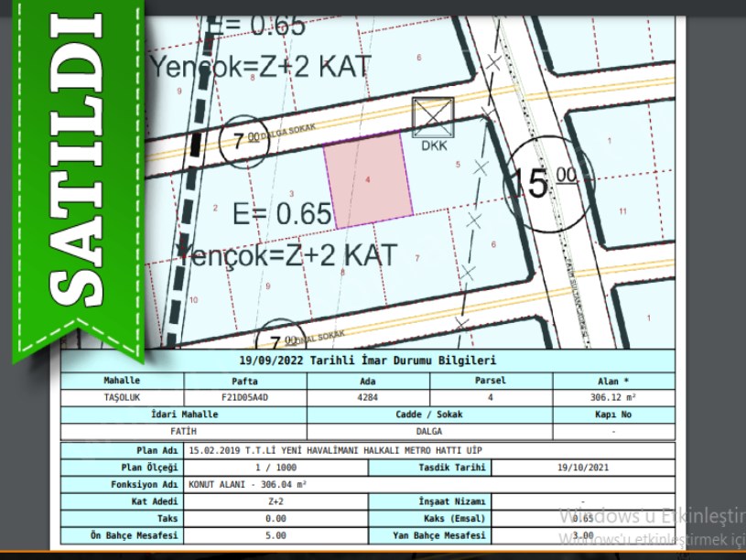The image size is (746, 560).
Task: Select the pink highlighted parcel 4
Action: [368, 180]
